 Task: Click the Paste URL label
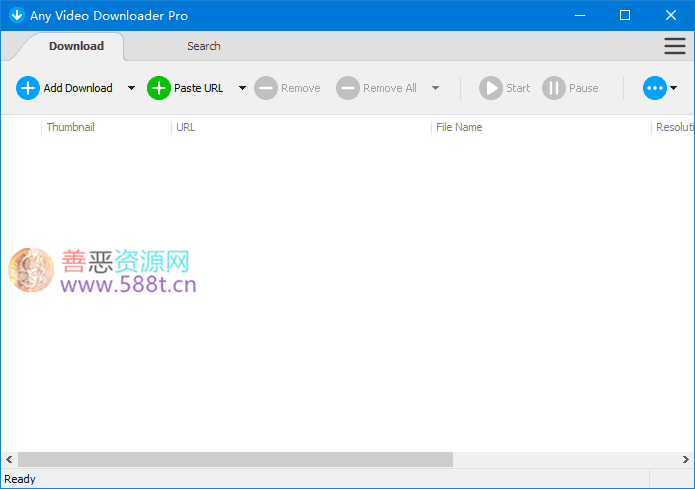(198, 88)
